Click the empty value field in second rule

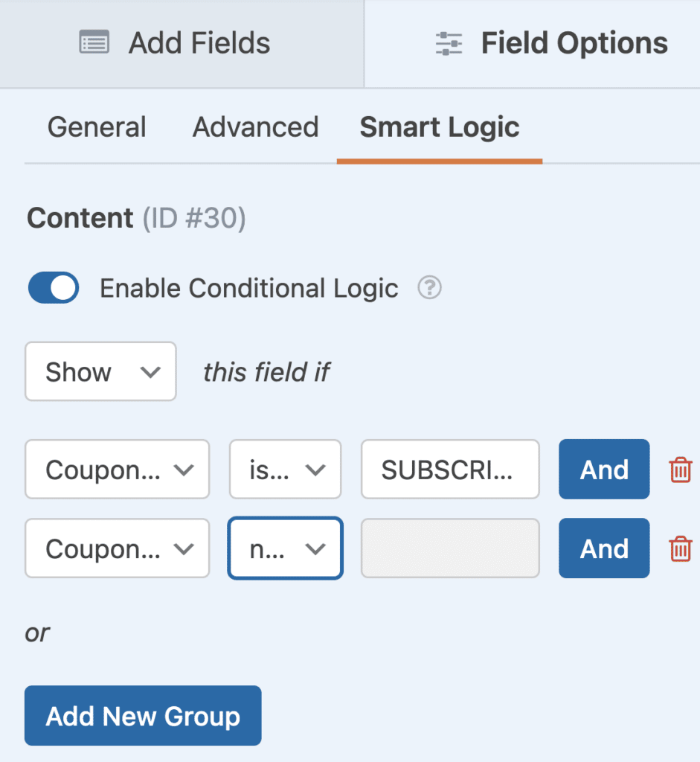[449, 548]
